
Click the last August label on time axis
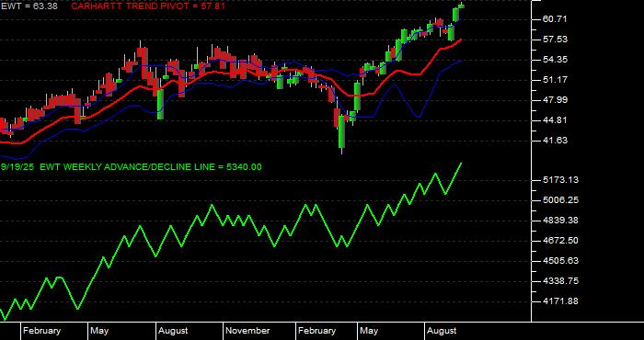[442, 331]
